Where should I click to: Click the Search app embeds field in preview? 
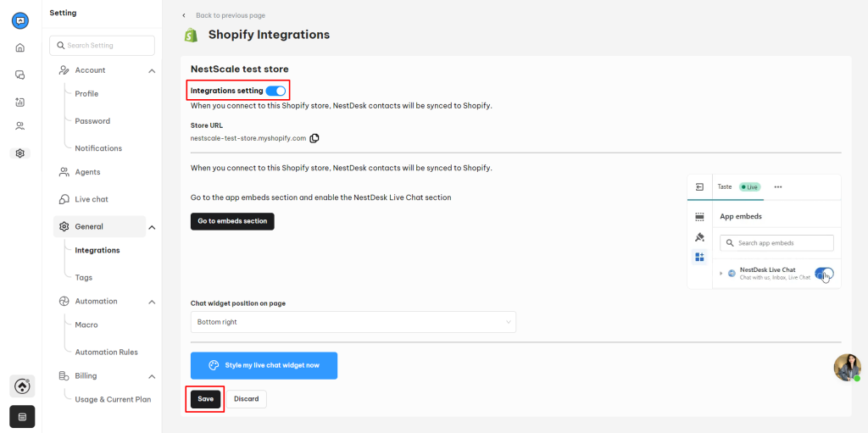[776, 243]
